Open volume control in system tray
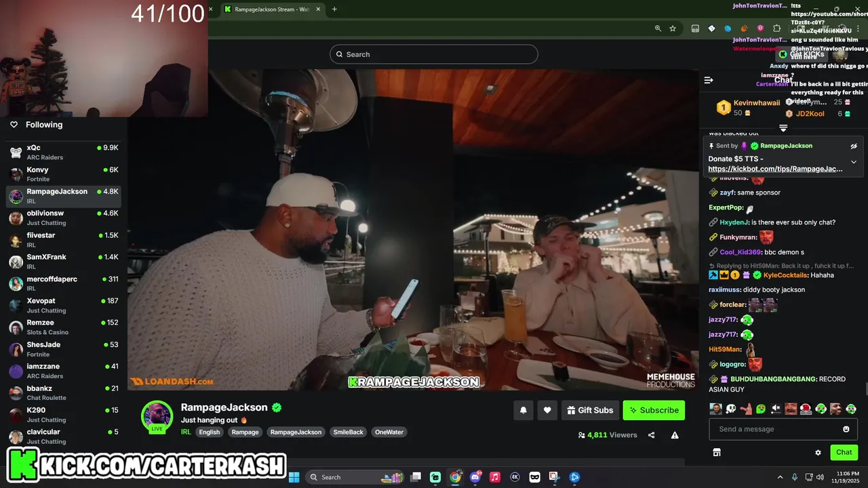868x488 pixels. (820, 477)
